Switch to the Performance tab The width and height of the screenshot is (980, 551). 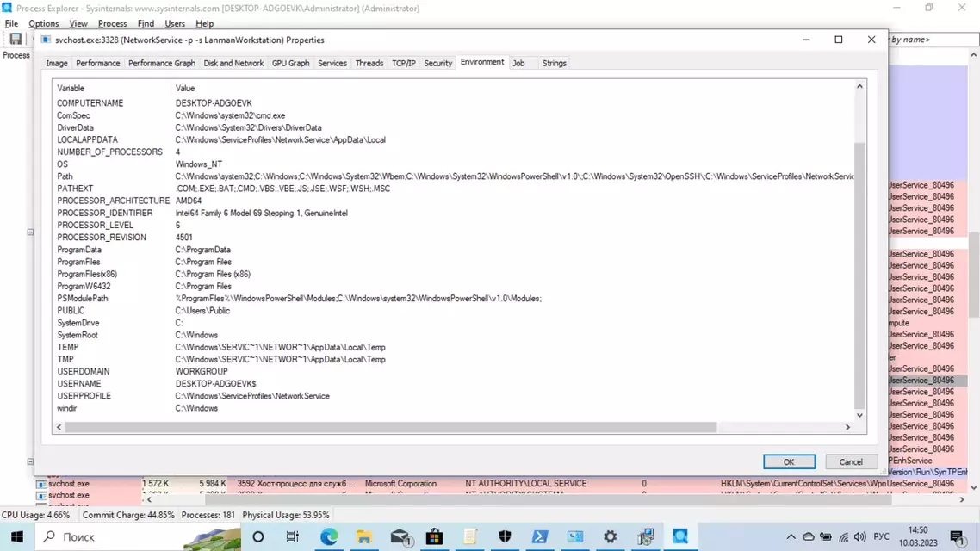coord(98,63)
